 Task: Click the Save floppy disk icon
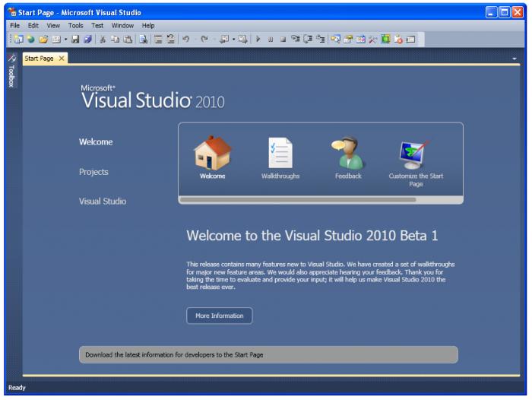pos(76,39)
